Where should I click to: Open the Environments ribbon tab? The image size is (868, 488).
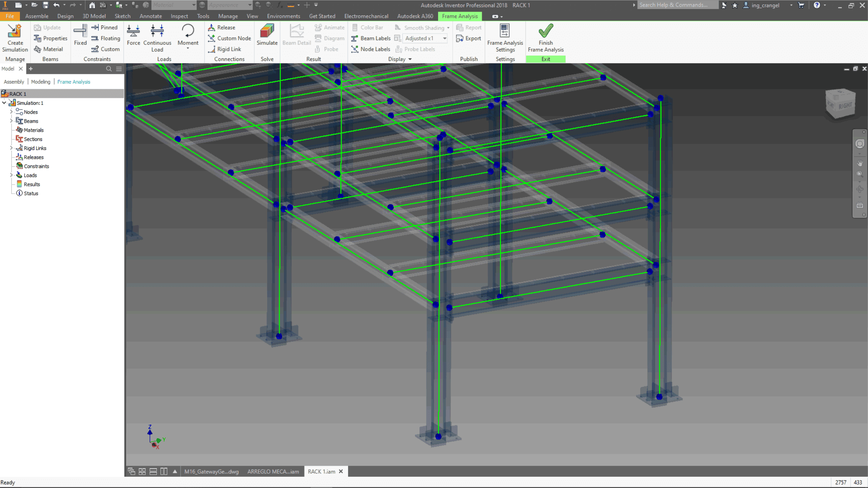(283, 16)
